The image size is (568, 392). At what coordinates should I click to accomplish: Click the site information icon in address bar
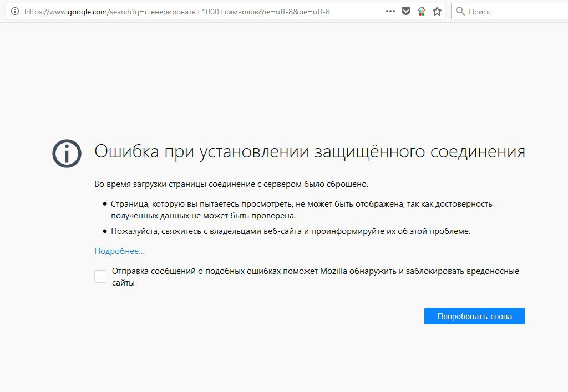(15, 11)
